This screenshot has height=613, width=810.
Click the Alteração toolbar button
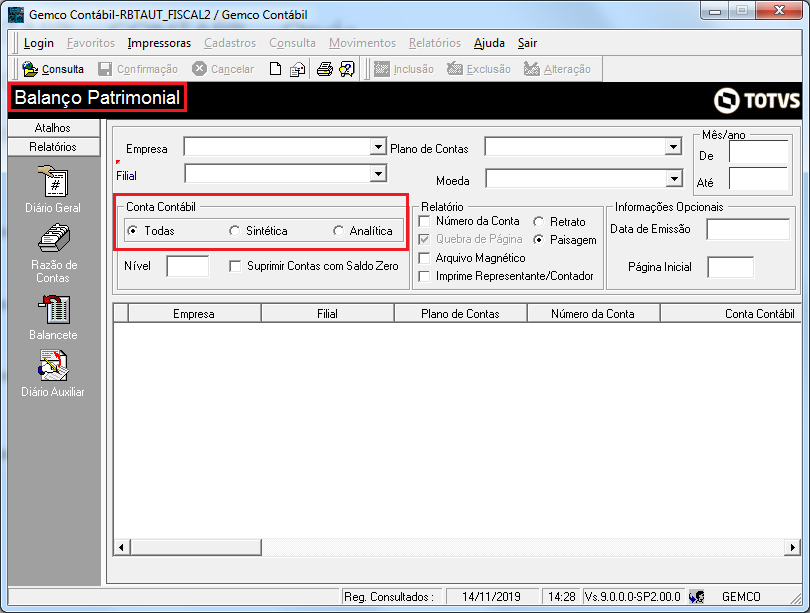[x=557, y=69]
